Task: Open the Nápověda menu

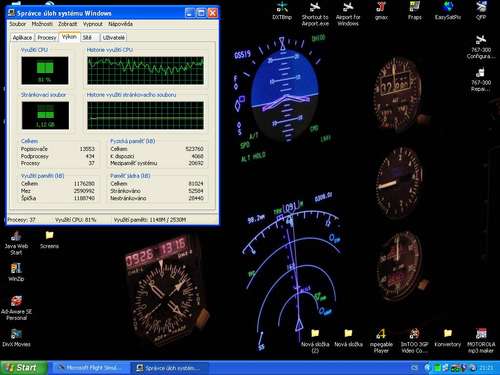Action: pyautogui.click(x=120, y=24)
